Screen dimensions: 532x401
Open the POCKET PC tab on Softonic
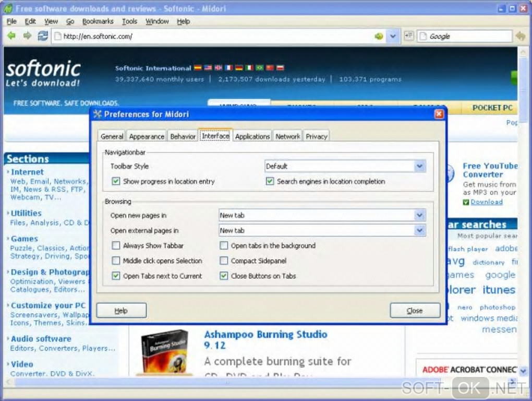click(492, 108)
